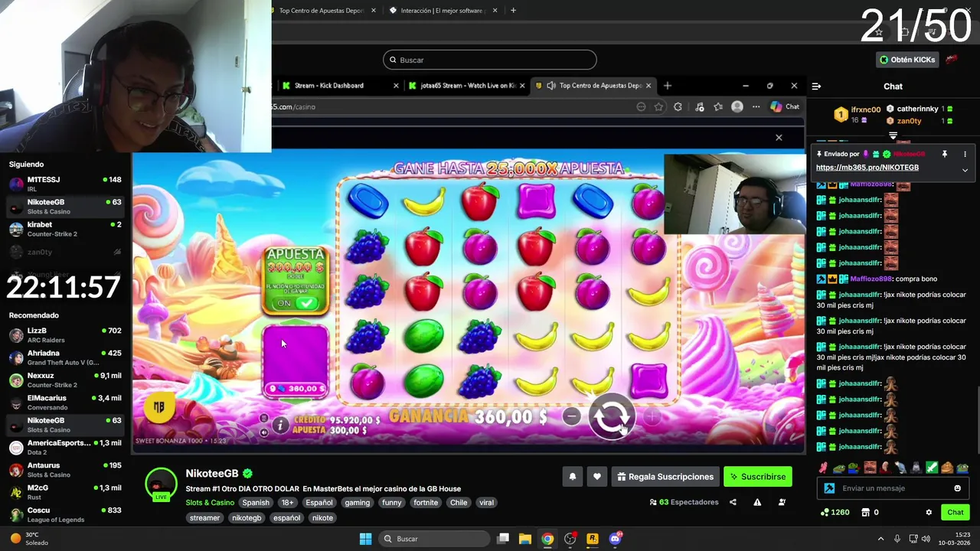The height and width of the screenshot is (551, 980).
Task: Click the Kick search box labeled Buscar
Action: (x=490, y=60)
